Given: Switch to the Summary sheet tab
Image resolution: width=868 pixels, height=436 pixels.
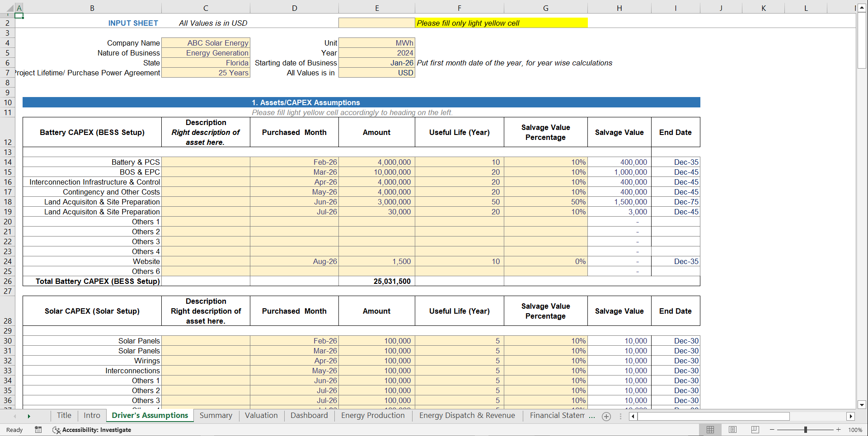Looking at the screenshot, I should 216,415.
